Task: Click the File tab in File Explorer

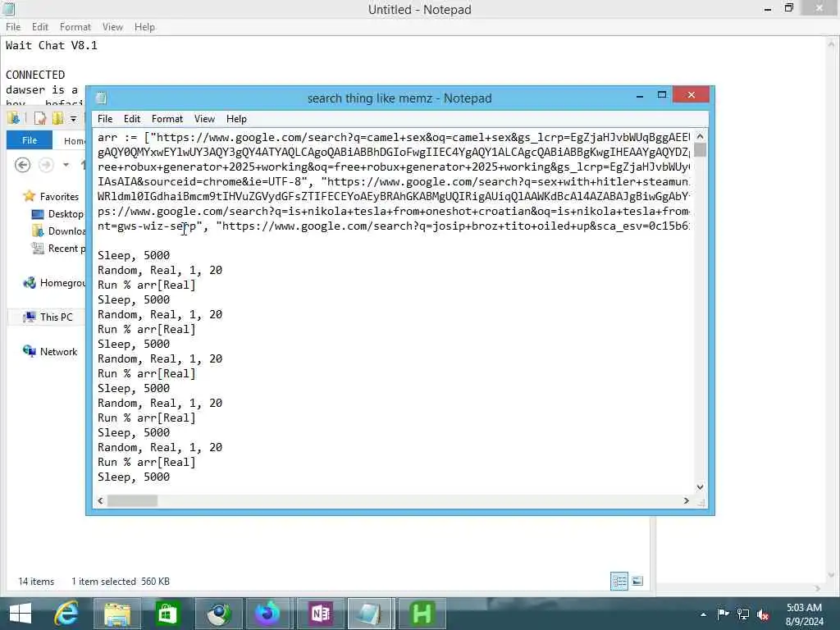Action: click(x=30, y=140)
